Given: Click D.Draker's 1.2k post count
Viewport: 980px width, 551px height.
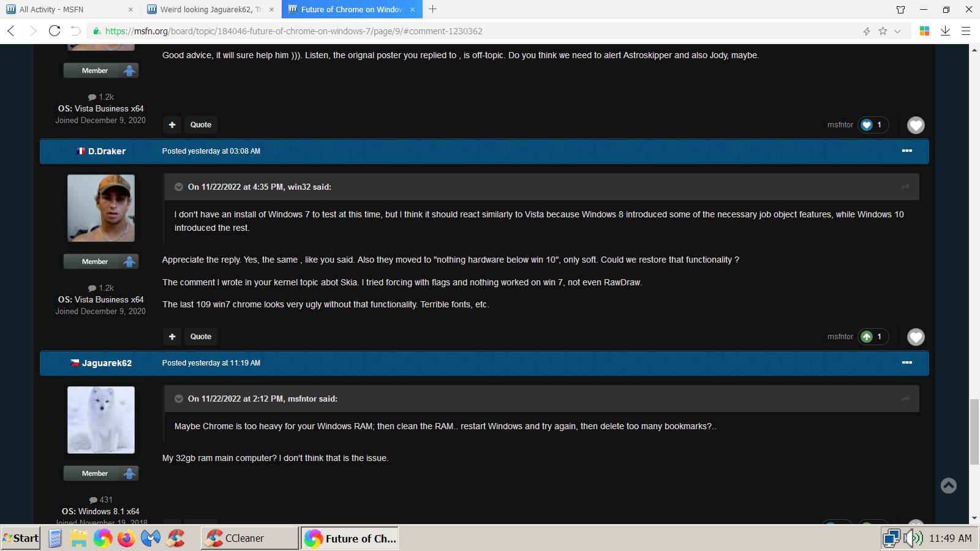Looking at the screenshot, I should coord(101,288).
